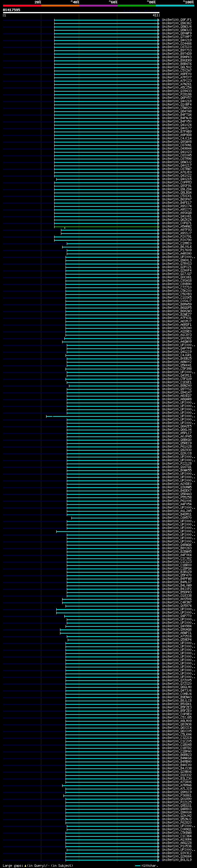Click hit label UniRef100_B9T4D9
Image resolution: width=197 pixels, height=868 pixels.
pos(177,54)
